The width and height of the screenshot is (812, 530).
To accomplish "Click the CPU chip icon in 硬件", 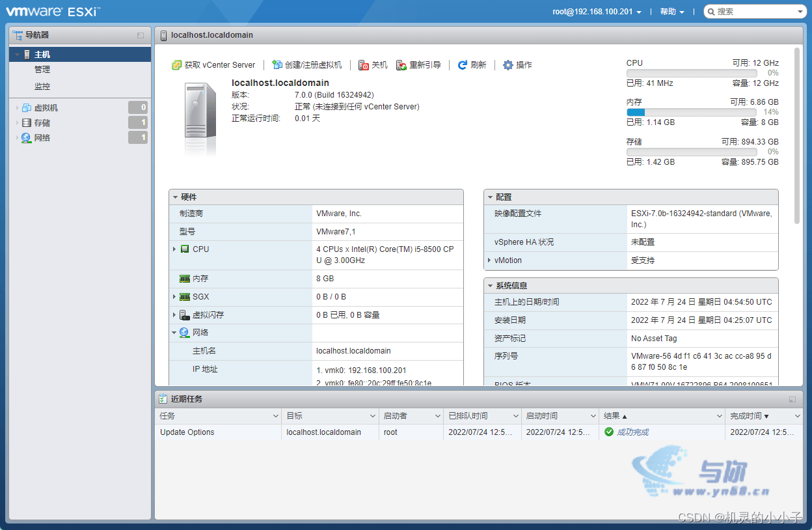I will coord(185,249).
